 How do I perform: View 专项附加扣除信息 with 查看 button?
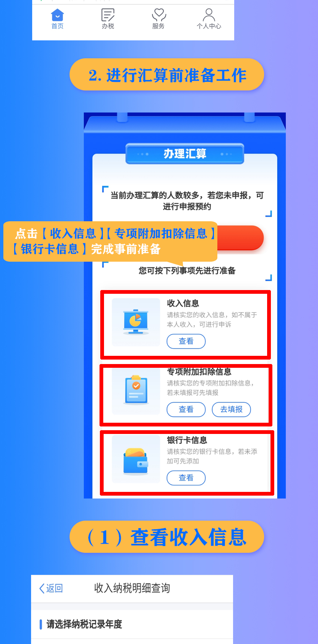click(x=186, y=409)
